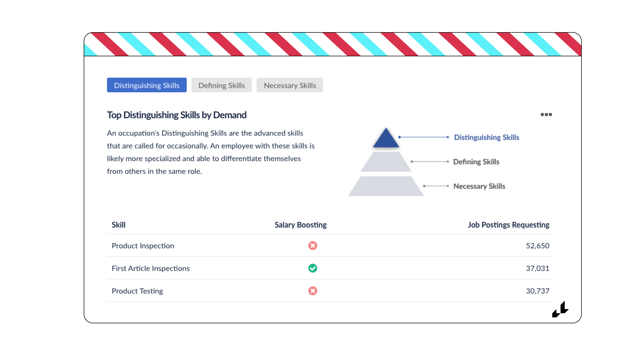Click the 37,031 job postings value

coord(537,268)
